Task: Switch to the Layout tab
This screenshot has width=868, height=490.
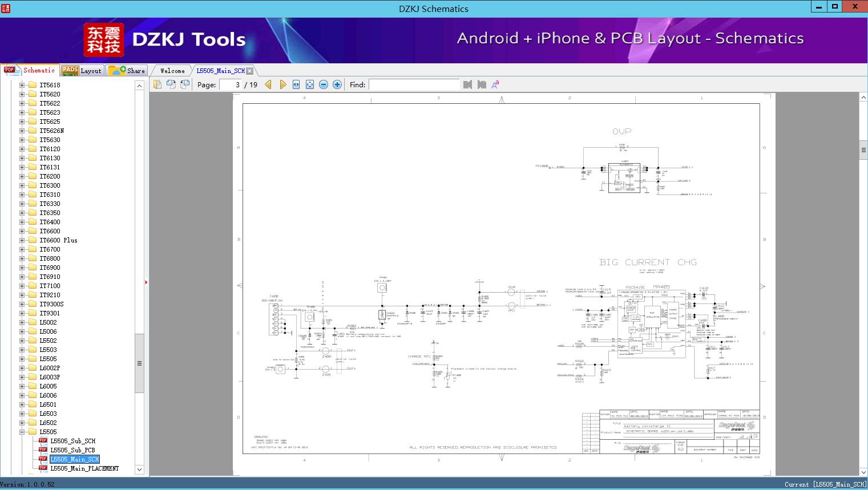Action: [82, 71]
